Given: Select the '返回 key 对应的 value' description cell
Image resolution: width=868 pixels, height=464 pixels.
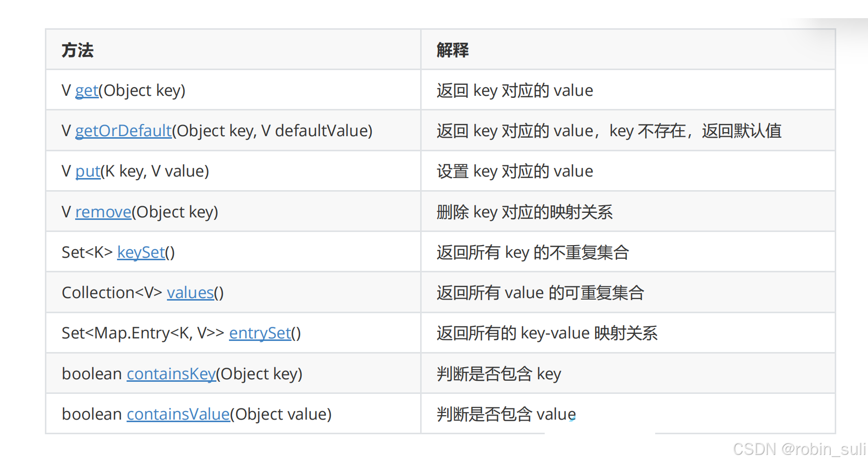Looking at the screenshot, I should pos(628,90).
